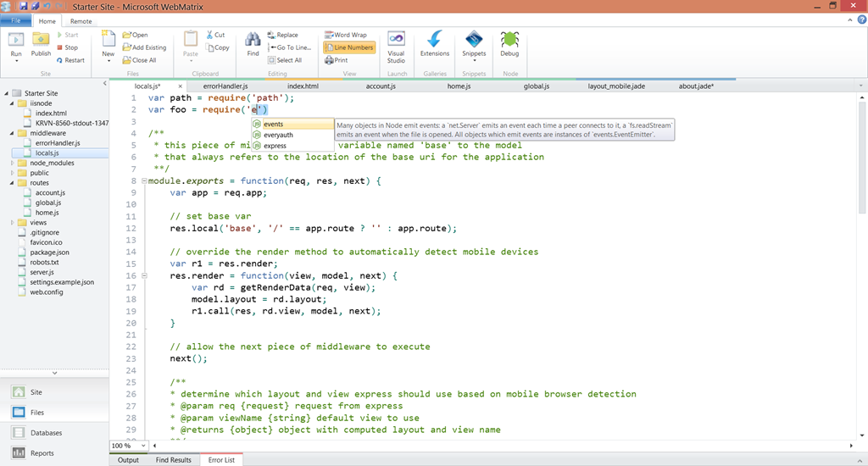Screen dimensions: 868x466
Task: Launch Visual Studio from the ribbon
Action: point(396,40)
